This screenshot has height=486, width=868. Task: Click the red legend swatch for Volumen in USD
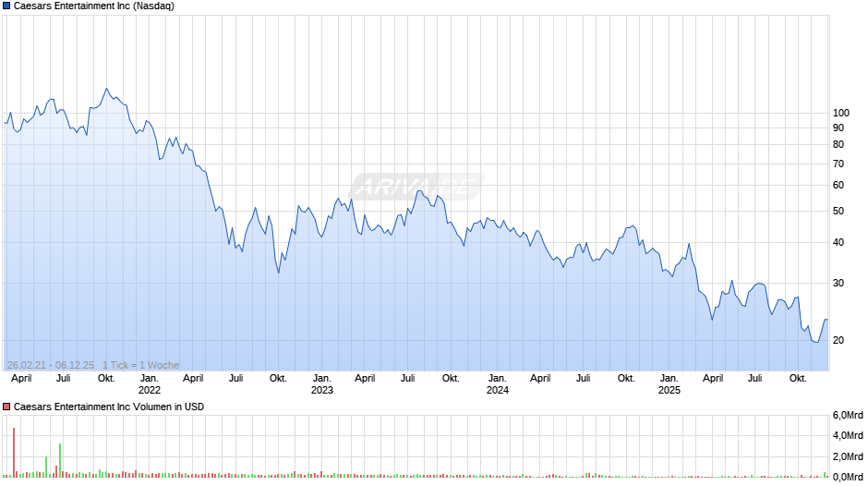[6, 407]
